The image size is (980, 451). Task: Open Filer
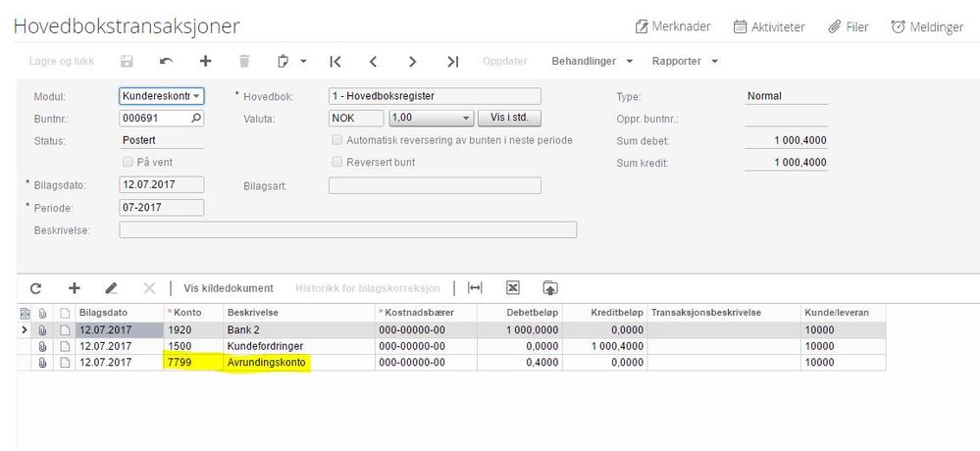(x=849, y=26)
